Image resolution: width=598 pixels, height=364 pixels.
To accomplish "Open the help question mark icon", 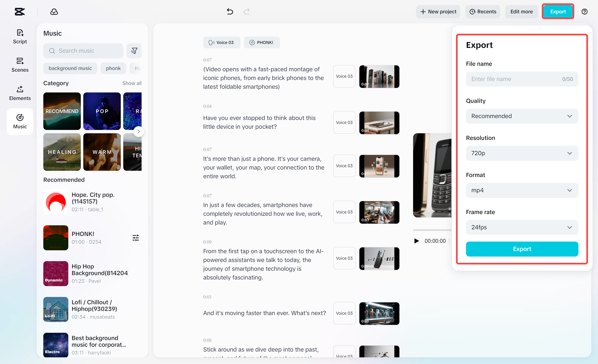I will click(584, 11).
